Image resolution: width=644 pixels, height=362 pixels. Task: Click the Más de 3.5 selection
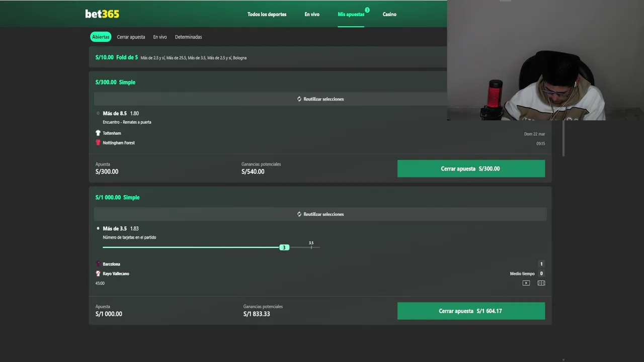[115, 229]
